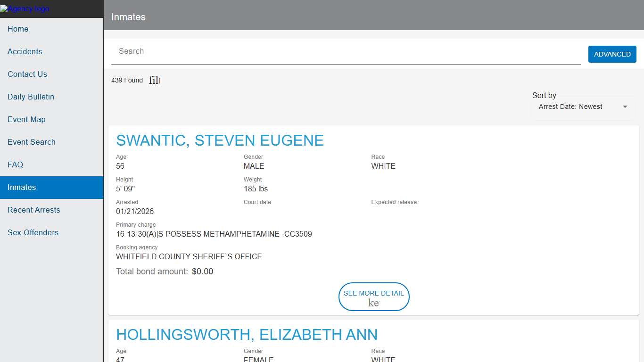Open the Arrest Date: Newest sort selector

[570, 107]
